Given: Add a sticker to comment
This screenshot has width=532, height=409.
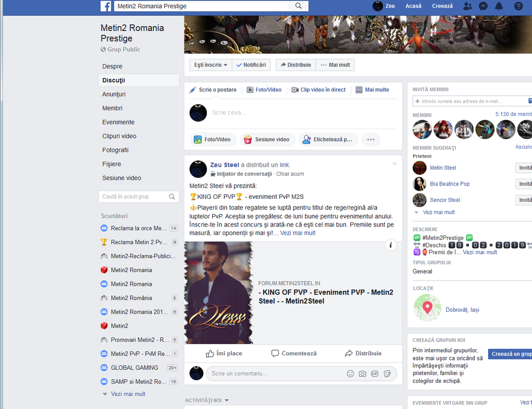Looking at the screenshot, I should click(387, 374).
